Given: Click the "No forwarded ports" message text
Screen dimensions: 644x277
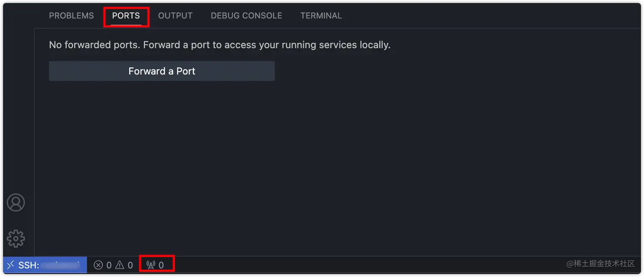Looking at the screenshot, I should click(x=220, y=45).
